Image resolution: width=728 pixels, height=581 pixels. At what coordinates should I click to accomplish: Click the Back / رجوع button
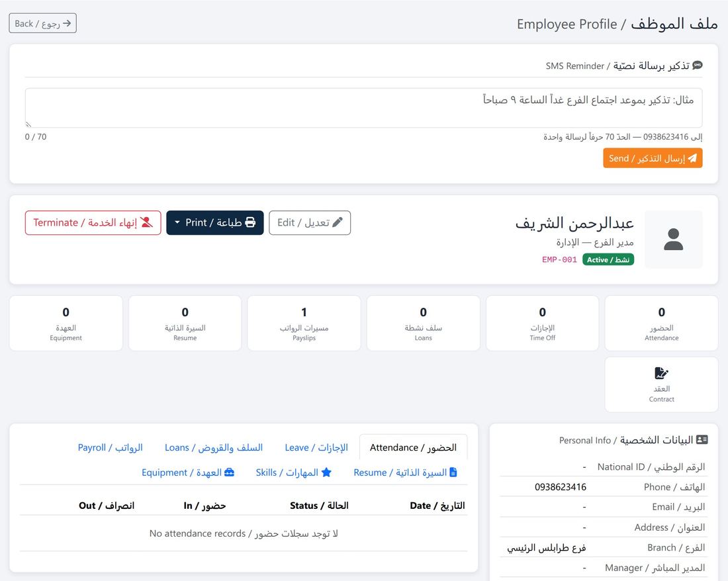click(43, 23)
